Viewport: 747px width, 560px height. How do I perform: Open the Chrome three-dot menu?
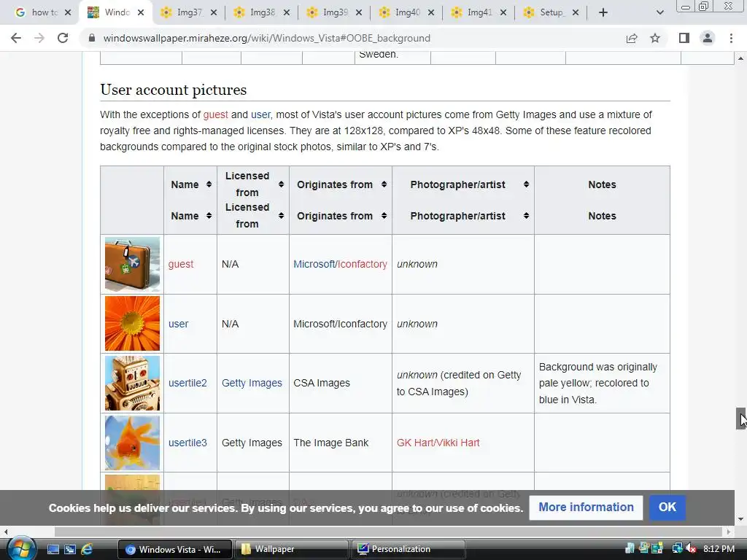pyautogui.click(x=731, y=38)
